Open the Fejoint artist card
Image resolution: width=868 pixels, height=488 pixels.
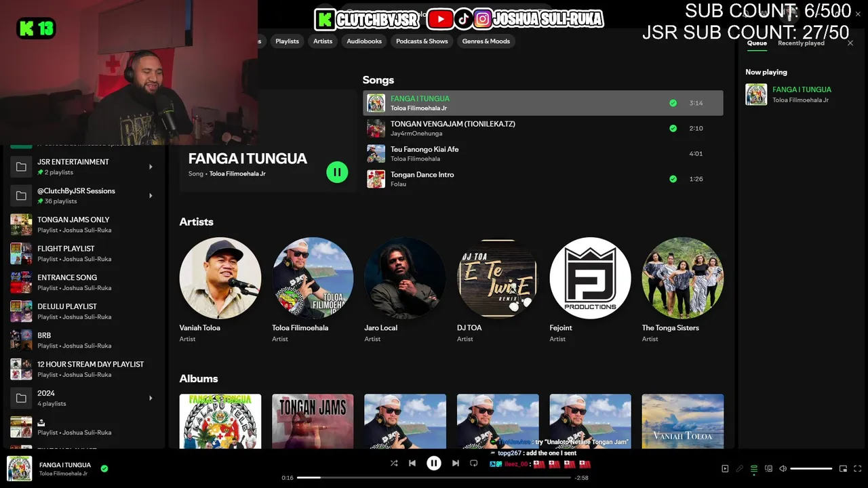[x=590, y=290]
